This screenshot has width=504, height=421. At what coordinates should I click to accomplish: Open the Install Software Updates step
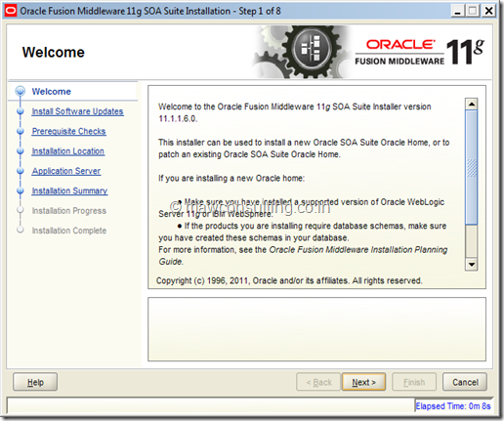click(x=77, y=111)
